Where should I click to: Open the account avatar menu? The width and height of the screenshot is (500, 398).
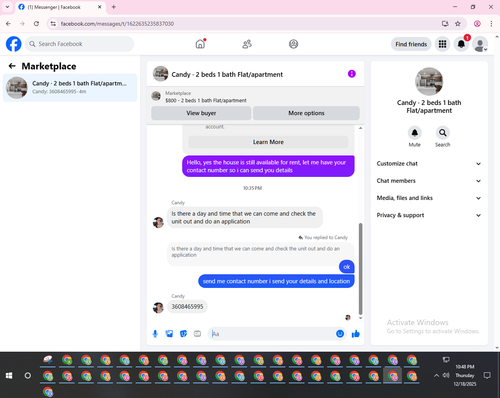(480, 44)
